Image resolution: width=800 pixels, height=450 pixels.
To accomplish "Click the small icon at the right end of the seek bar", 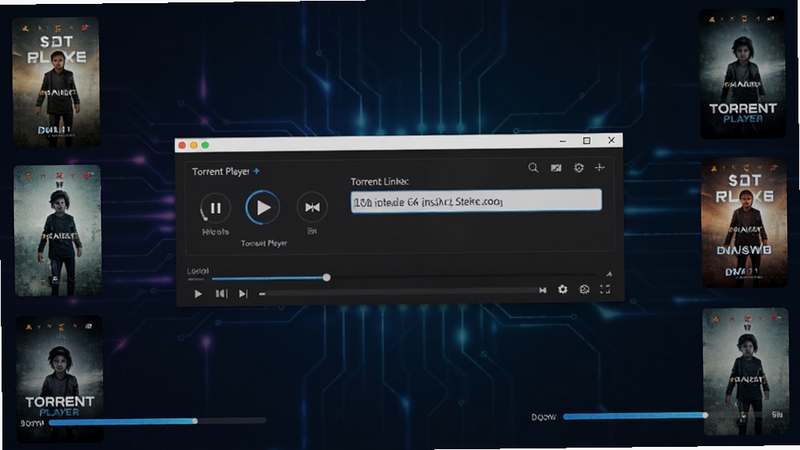I will click(609, 274).
